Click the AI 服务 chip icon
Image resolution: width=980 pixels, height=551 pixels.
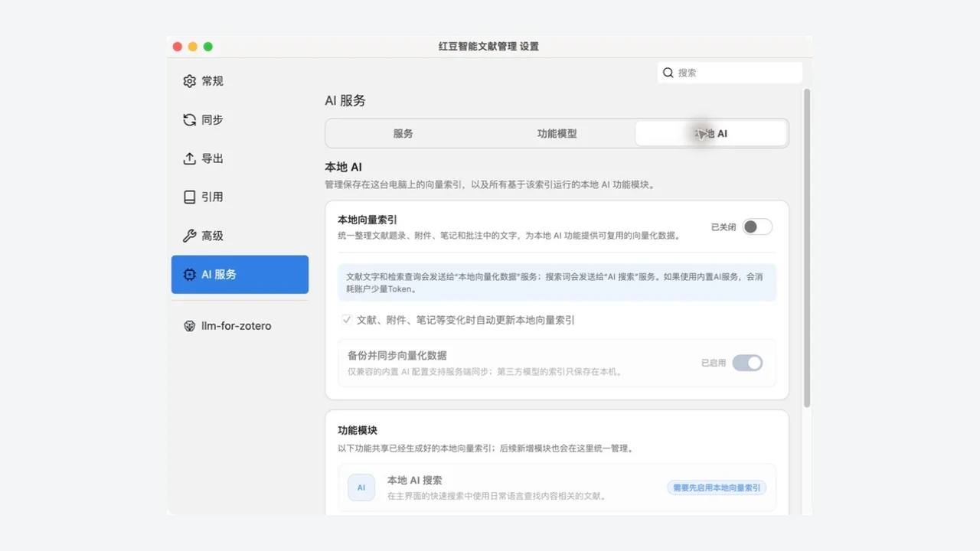pos(190,275)
